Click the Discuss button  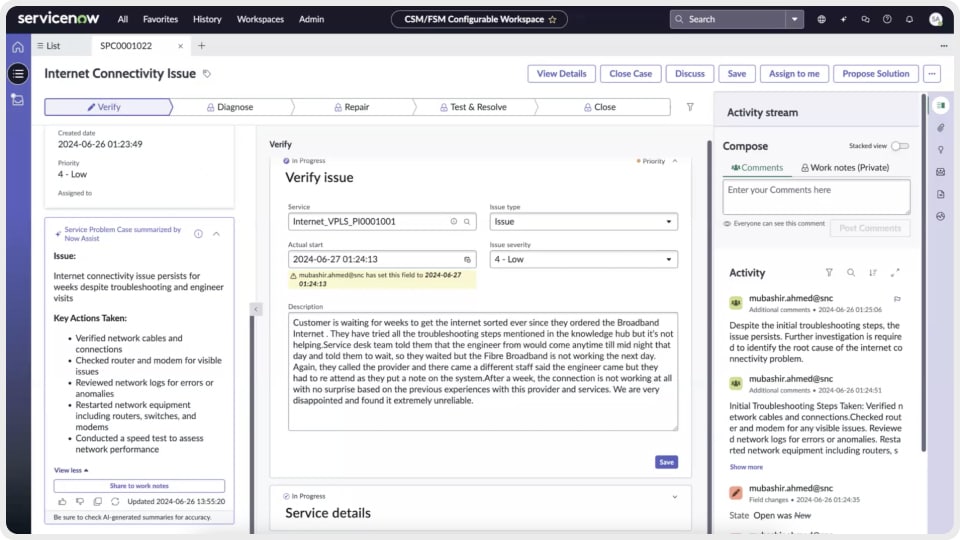tap(690, 73)
